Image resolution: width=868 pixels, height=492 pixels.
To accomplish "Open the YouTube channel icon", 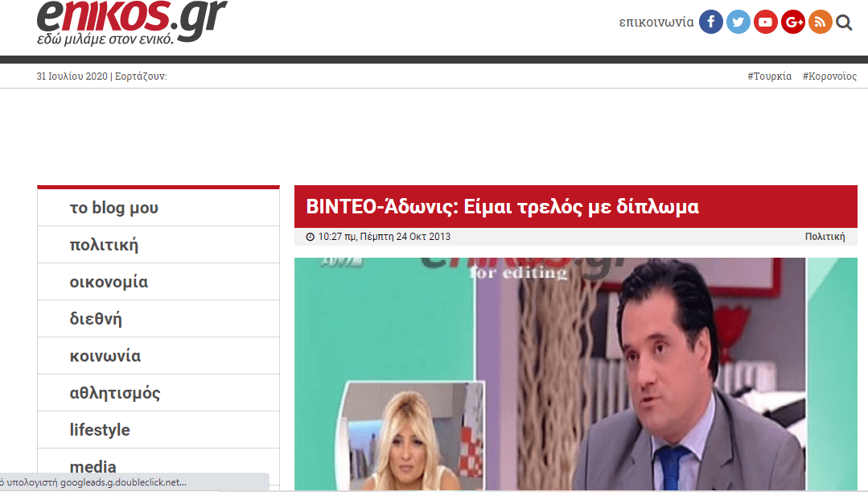I will [765, 22].
